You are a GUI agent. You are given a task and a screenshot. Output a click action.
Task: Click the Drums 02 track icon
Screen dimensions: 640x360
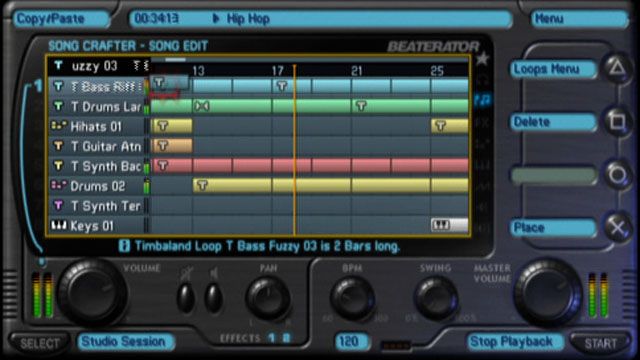tap(58, 186)
